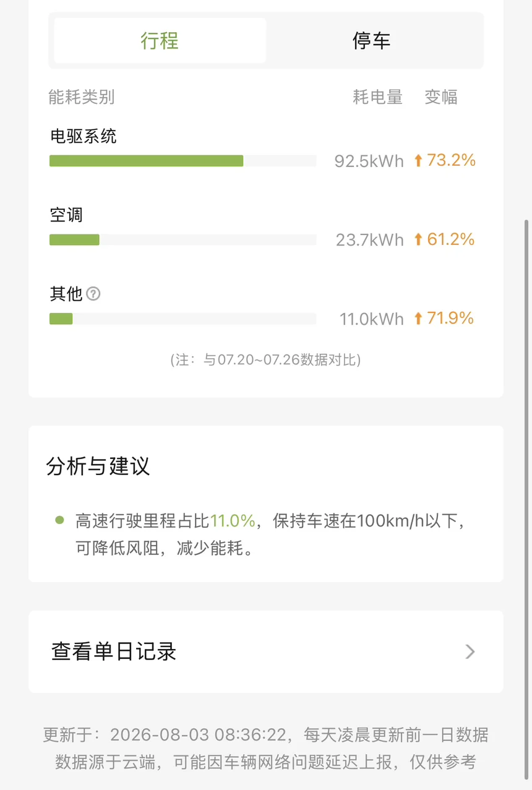Tap the 23.7kWh air conditioning value
This screenshot has height=790, width=532.
pyautogui.click(x=370, y=239)
